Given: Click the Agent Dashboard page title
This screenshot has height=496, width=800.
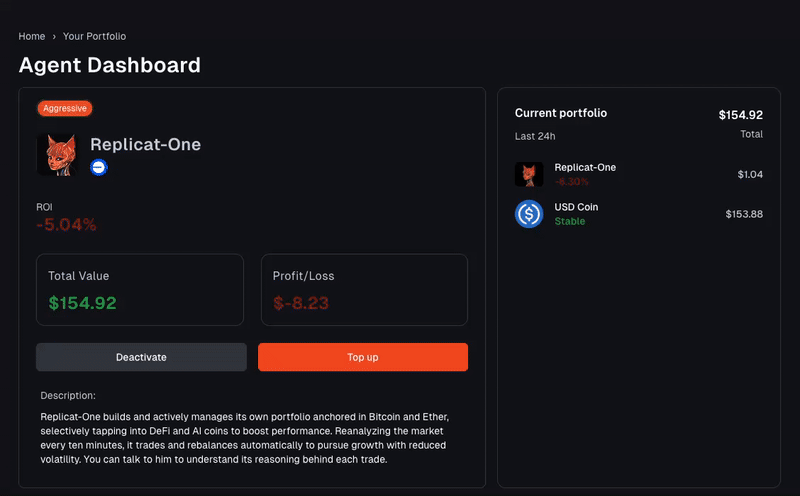Looking at the screenshot, I should coord(110,65).
